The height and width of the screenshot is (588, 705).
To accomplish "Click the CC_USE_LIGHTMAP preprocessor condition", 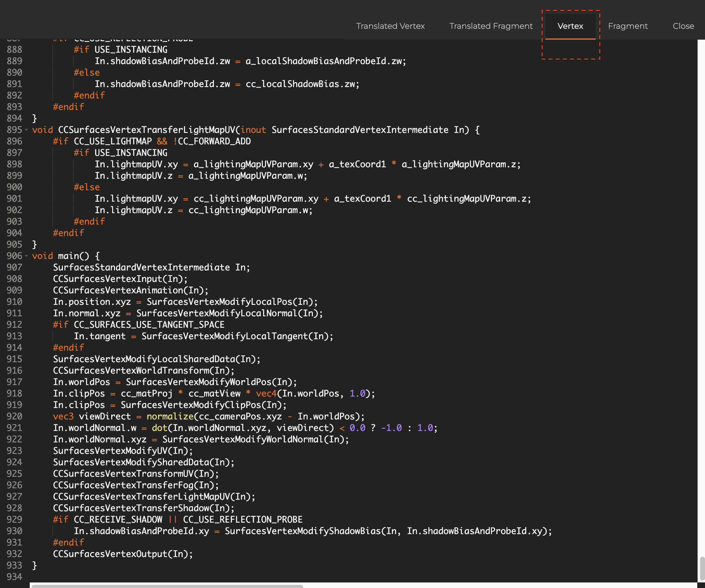I will pos(112,141).
